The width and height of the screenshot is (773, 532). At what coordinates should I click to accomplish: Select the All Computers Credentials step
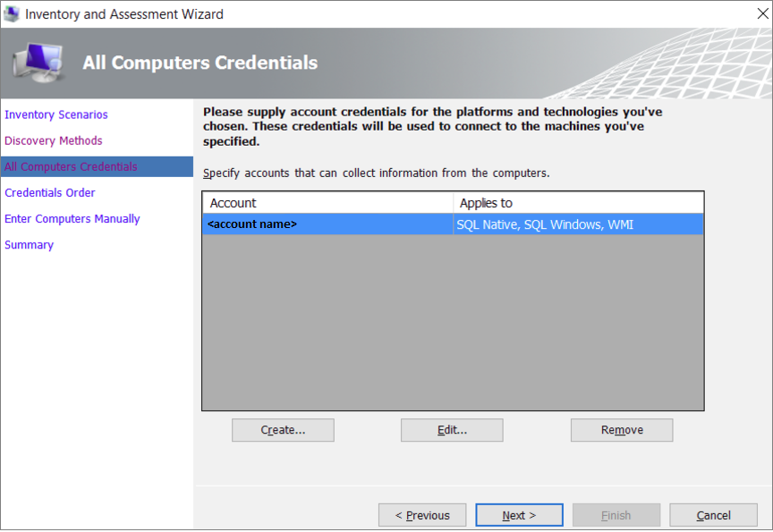[72, 166]
